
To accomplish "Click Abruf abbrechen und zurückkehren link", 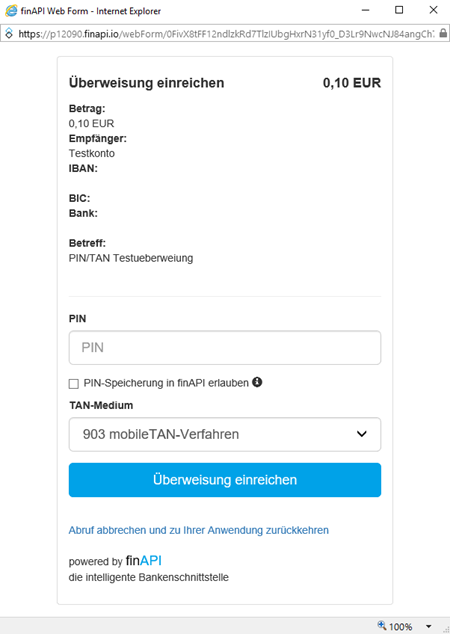I will 199,530.
